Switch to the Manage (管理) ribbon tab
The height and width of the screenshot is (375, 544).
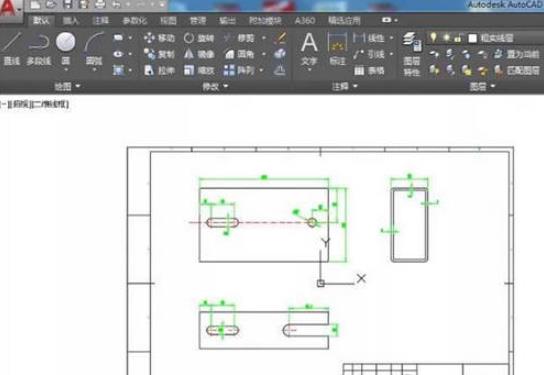click(x=198, y=20)
